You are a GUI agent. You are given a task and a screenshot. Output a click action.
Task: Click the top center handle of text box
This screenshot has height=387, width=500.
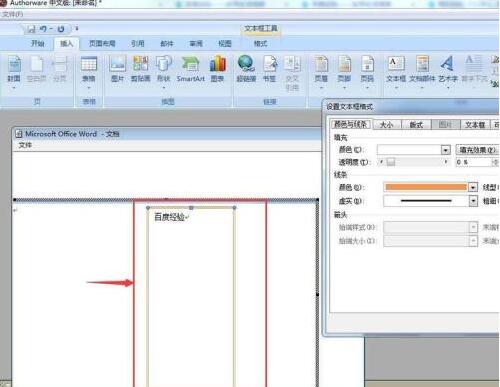(191, 208)
